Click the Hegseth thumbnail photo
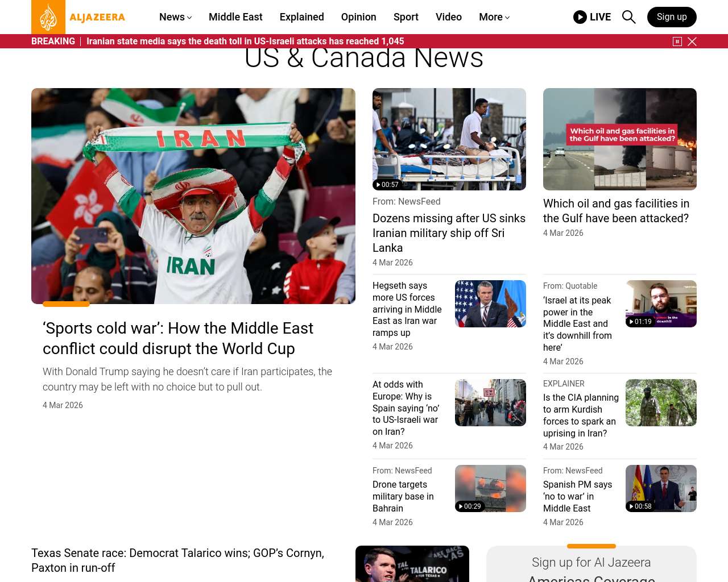728x582 pixels. pyautogui.click(x=490, y=304)
